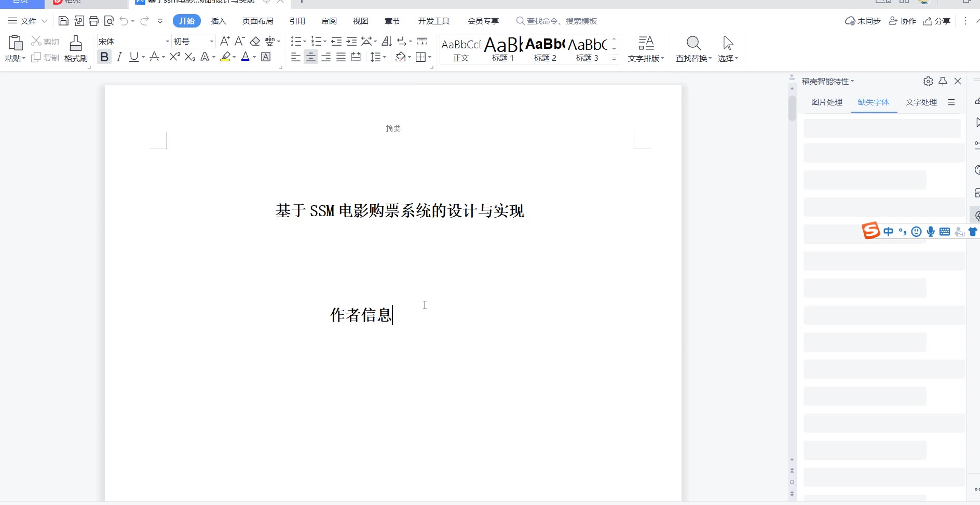
Task: Apply the 正文 style
Action: (x=461, y=49)
